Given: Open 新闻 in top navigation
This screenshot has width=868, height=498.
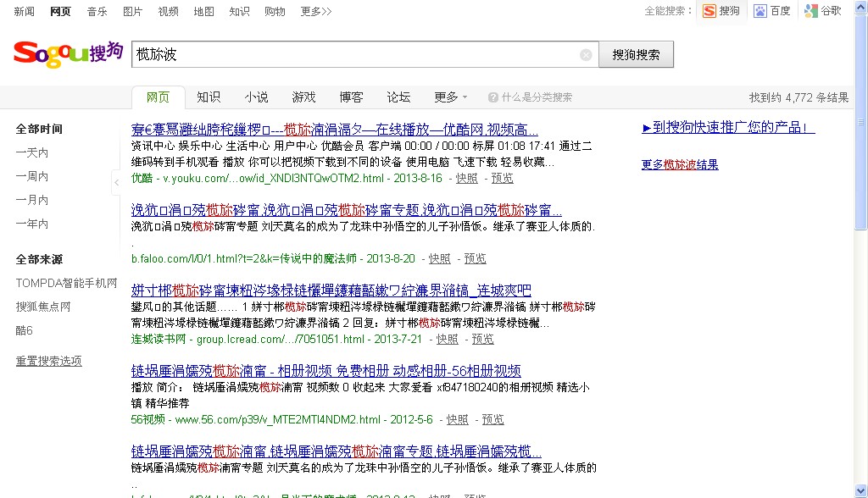Looking at the screenshot, I should [24, 11].
